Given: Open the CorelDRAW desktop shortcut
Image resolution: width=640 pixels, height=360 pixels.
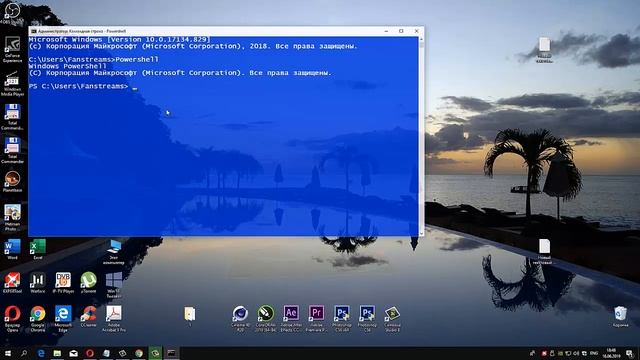Looking at the screenshot, I should (265, 318).
